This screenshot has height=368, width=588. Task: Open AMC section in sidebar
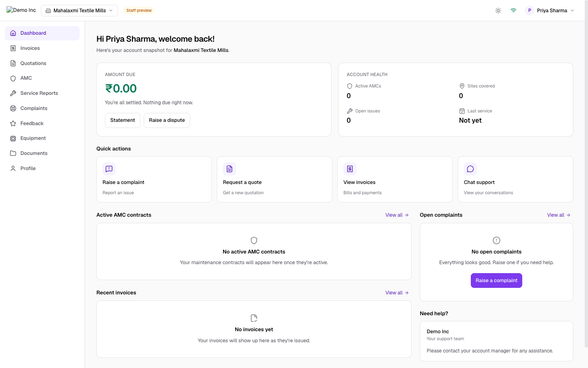tap(42, 78)
